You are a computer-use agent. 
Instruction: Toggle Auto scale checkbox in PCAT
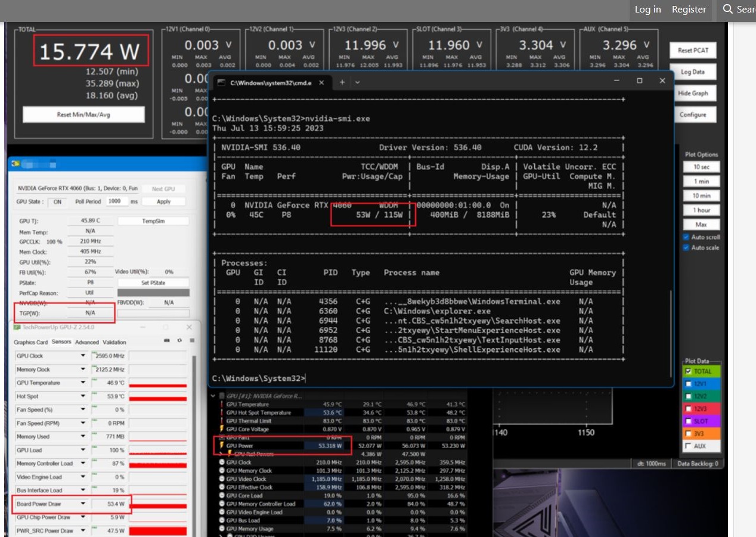coord(686,247)
